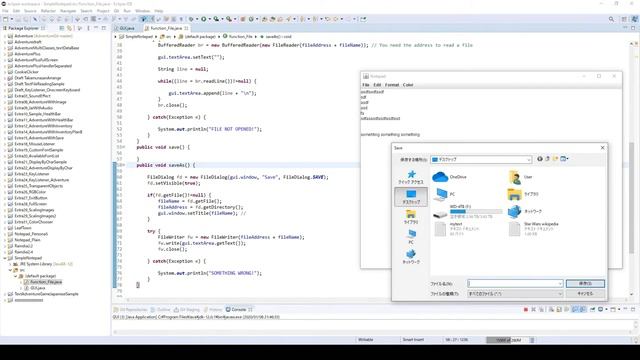Select ネットワーク in the Save dialog file list
The height and width of the screenshot is (360, 640).
[525, 211]
